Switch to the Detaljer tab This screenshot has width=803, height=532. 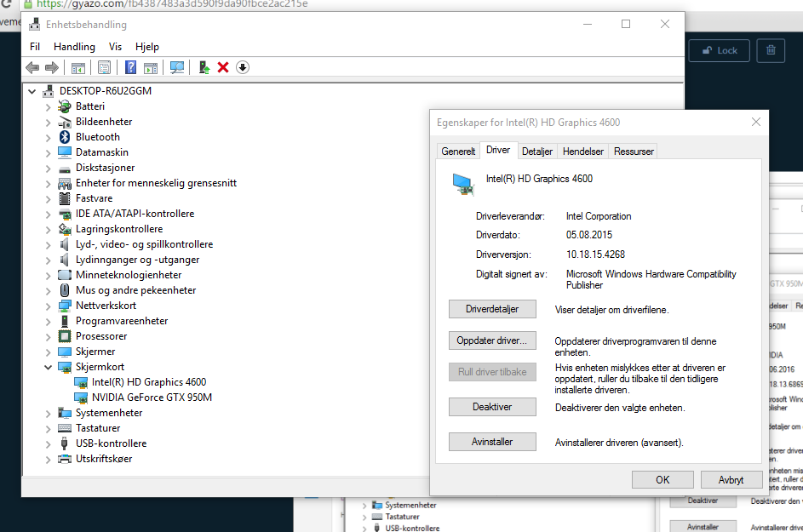(x=537, y=152)
